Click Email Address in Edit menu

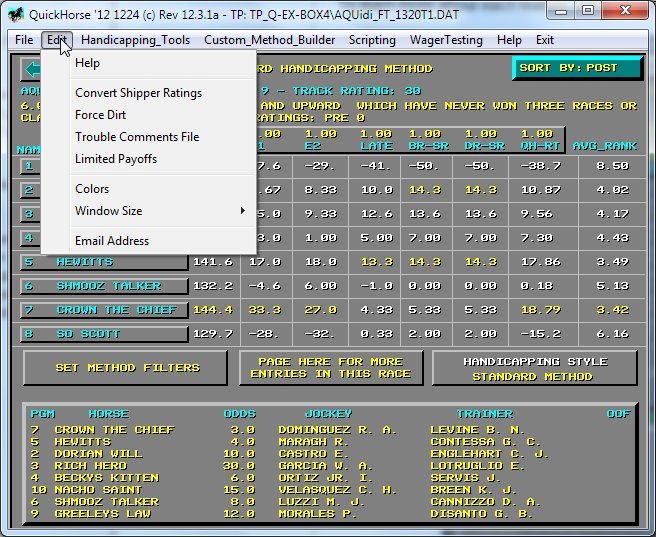click(x=112, y=241)
